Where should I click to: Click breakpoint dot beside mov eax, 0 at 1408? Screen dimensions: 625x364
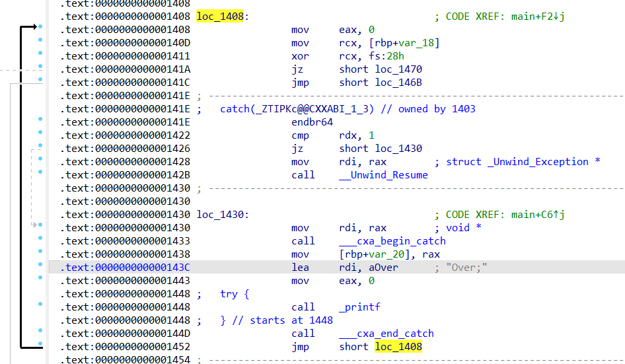click(x=40, y=27)
